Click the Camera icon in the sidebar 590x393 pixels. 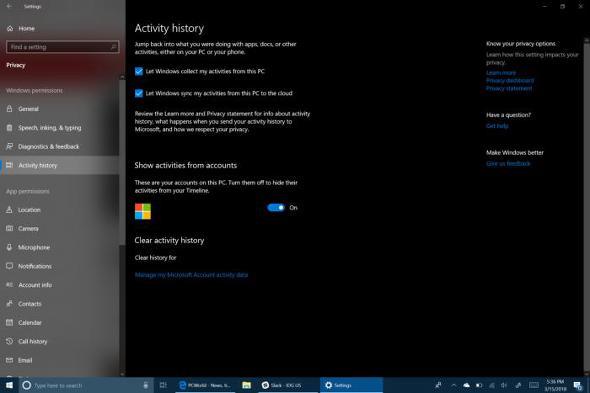pyautogui.click(x=9, y=228)
